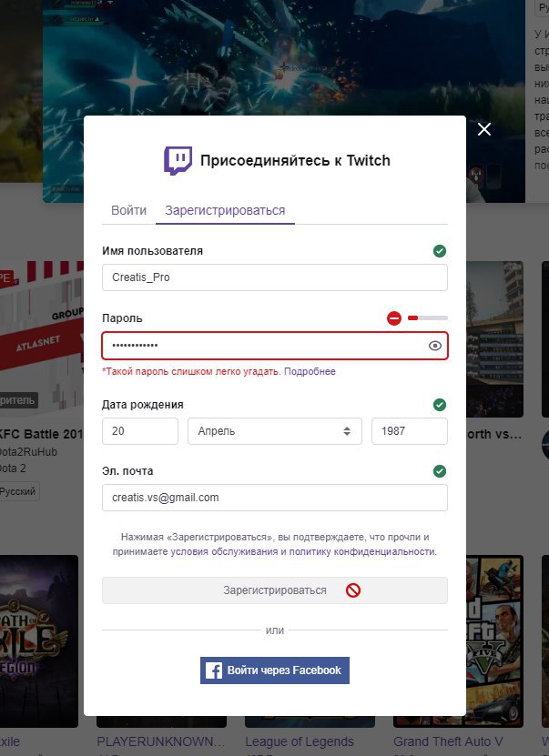549x756 pixels.
Task: Open the условия обслуживания link
Action: click(x=224, y=551)
